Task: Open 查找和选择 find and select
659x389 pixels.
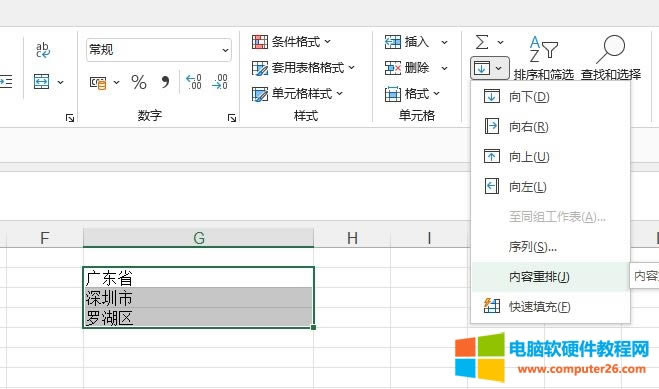Action: coord(611,58)
